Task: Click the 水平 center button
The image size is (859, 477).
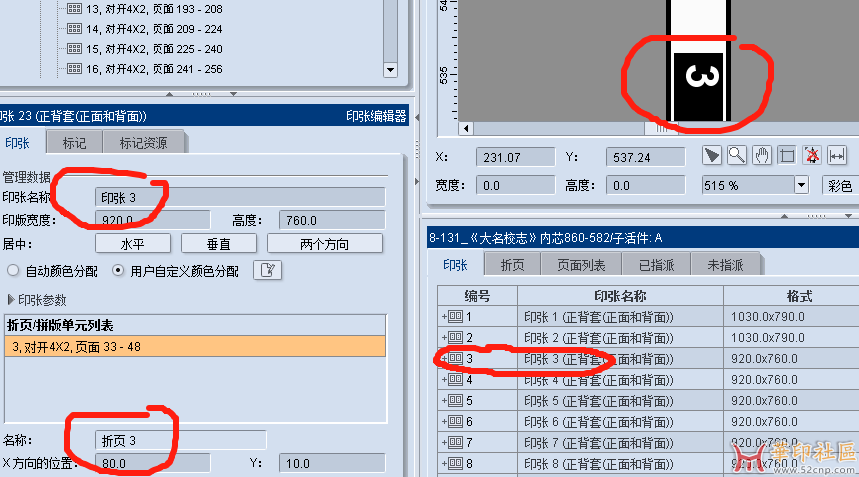Action: point(133,244)
